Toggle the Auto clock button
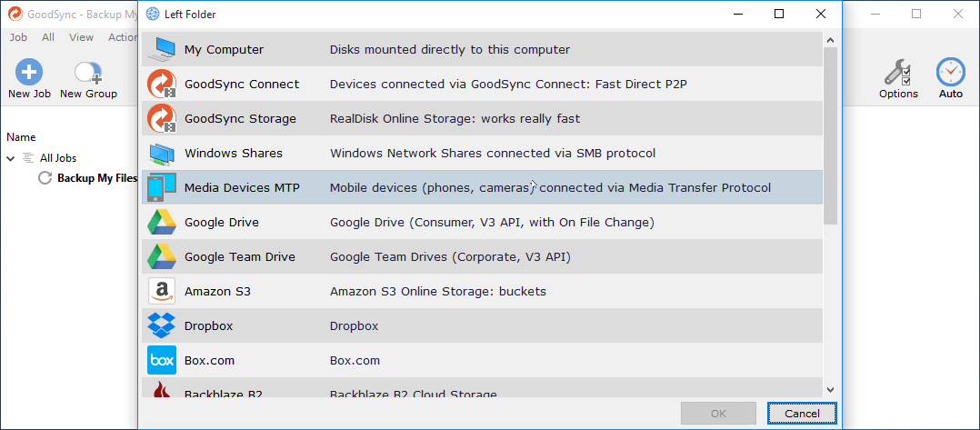This screenshot has height=430, width=980. click(x=951, y=79)
